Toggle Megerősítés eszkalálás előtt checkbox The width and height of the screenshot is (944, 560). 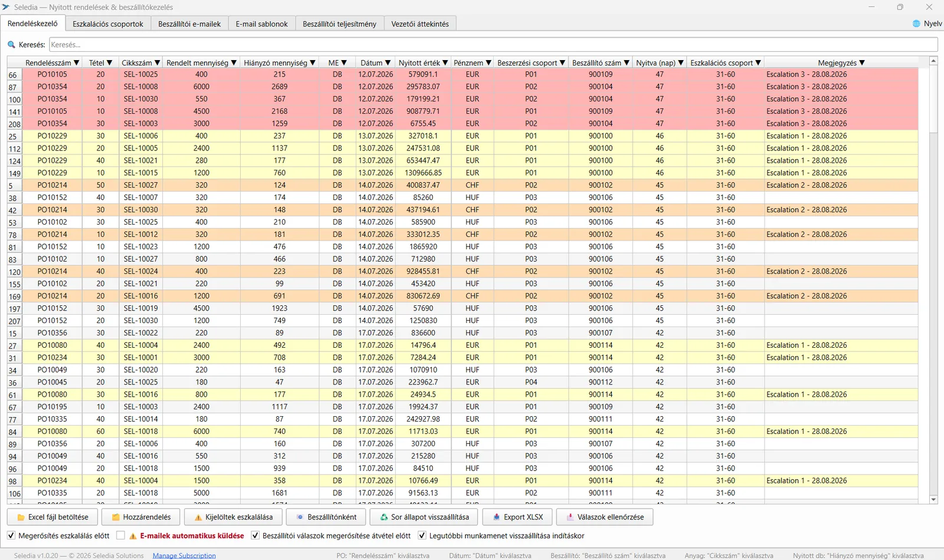(11, 535)
